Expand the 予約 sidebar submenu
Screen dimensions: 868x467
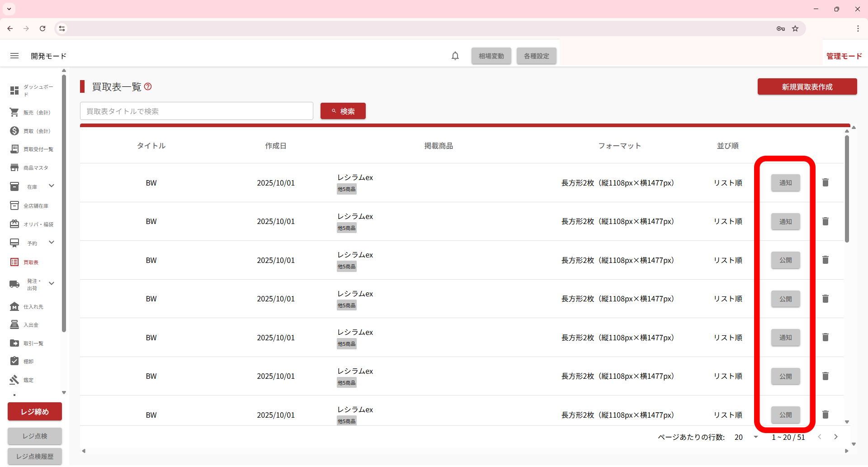(51, 243)
